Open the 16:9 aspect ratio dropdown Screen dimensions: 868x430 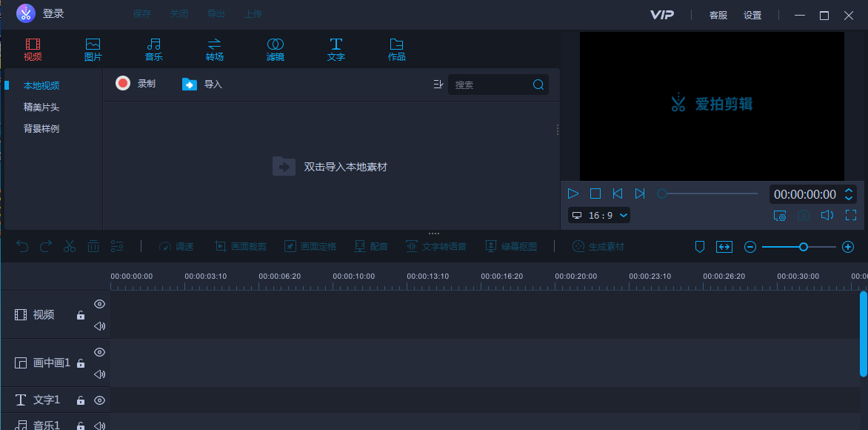pos(598,215)
